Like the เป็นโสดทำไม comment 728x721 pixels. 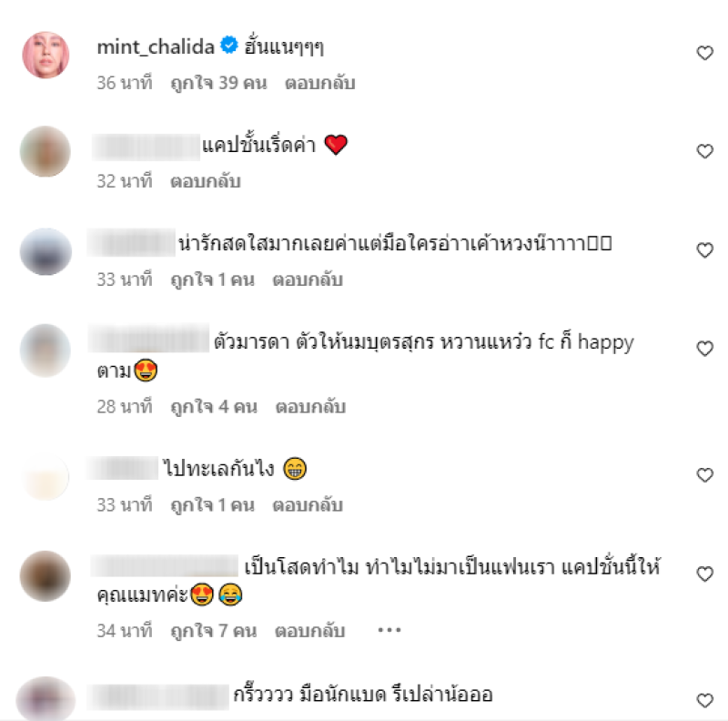pos(704,574)
